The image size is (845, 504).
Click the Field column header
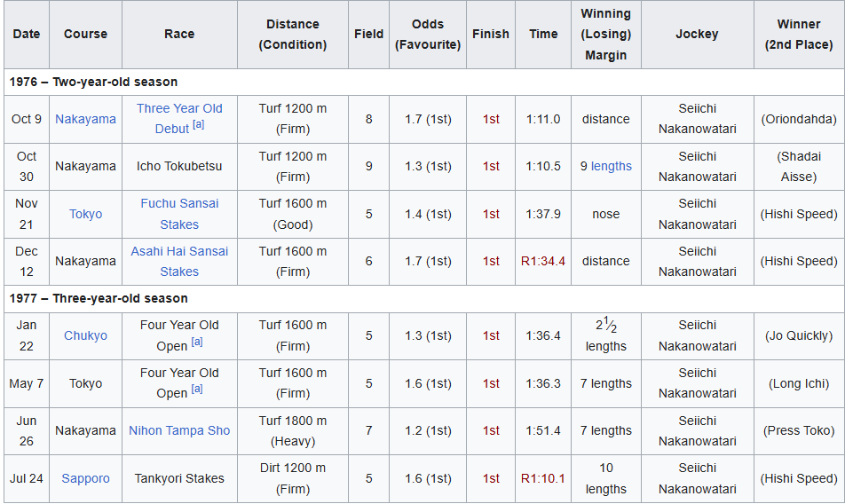point(368,35)
